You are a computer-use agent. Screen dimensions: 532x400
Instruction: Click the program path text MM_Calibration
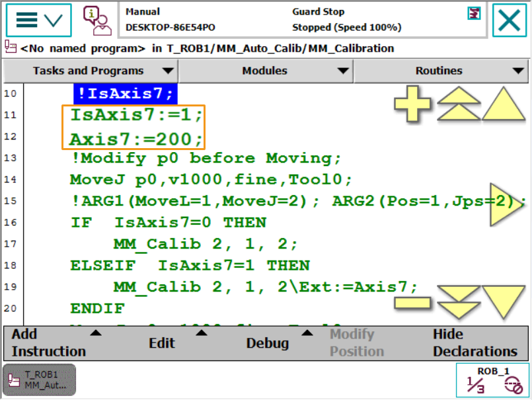[351, 48]
